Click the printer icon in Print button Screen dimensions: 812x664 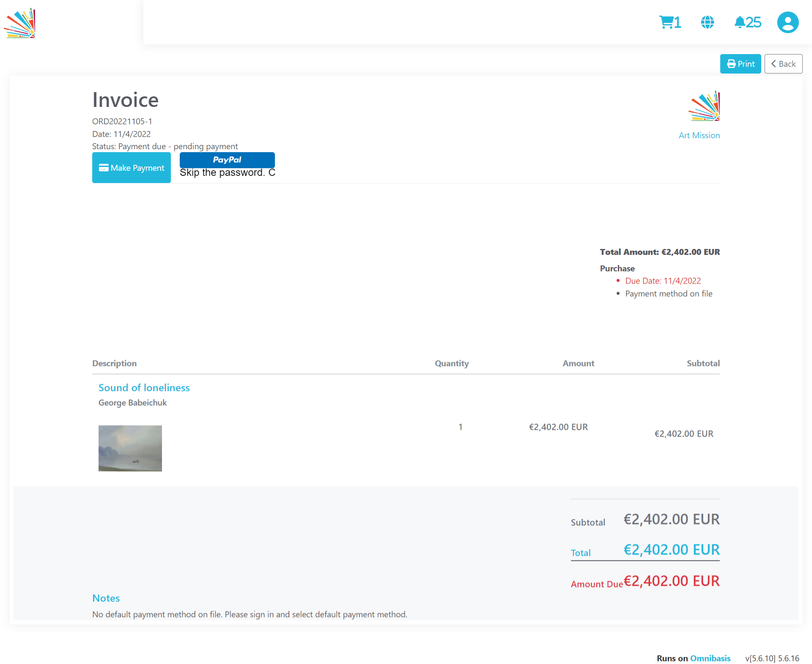(731, 64)
